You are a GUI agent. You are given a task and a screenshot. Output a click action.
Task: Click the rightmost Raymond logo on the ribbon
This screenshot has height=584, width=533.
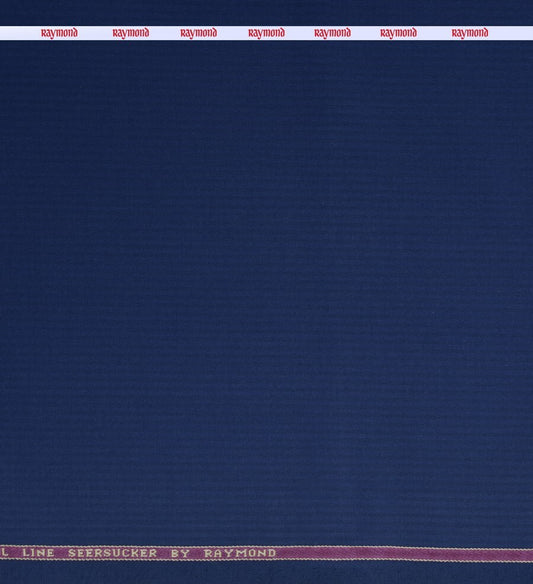coord(470,33)
